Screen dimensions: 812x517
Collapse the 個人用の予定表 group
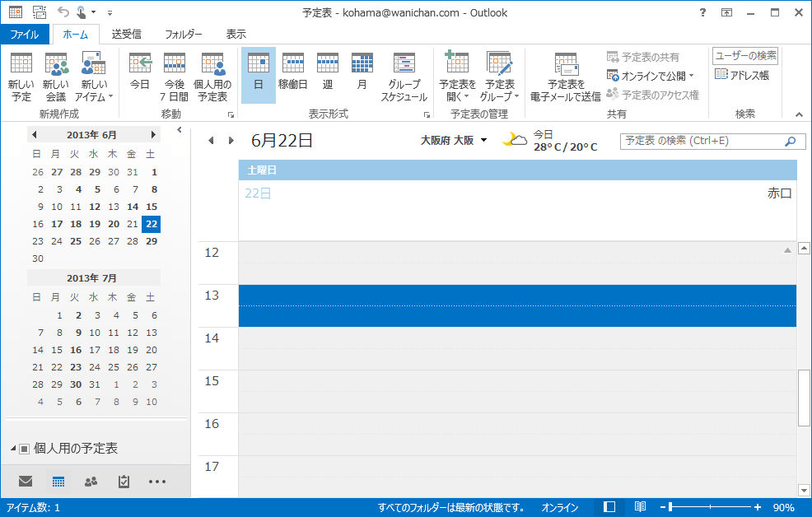13,448
